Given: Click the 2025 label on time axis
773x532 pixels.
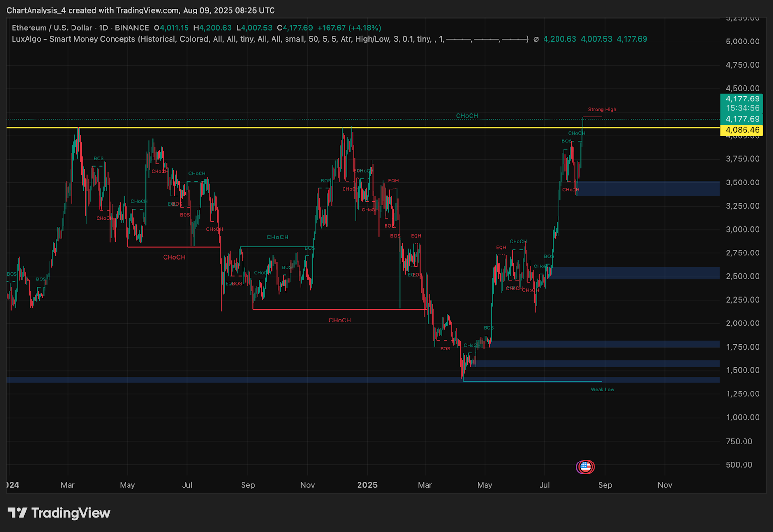Looking at the screenshot, I should click(x=367, y=485).
